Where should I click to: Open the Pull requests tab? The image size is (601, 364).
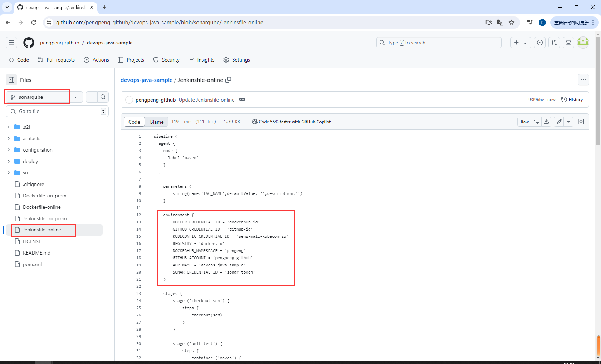coord(57,60)
